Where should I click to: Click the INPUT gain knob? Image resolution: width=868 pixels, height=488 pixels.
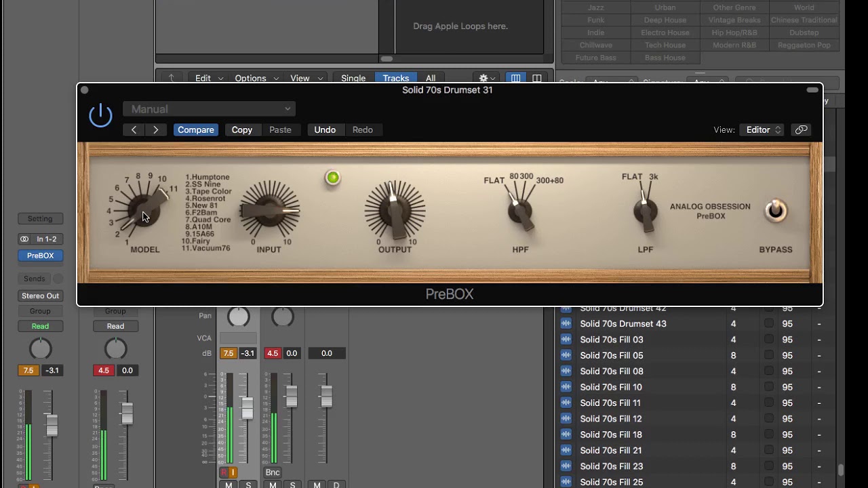[x=269, y=209]
